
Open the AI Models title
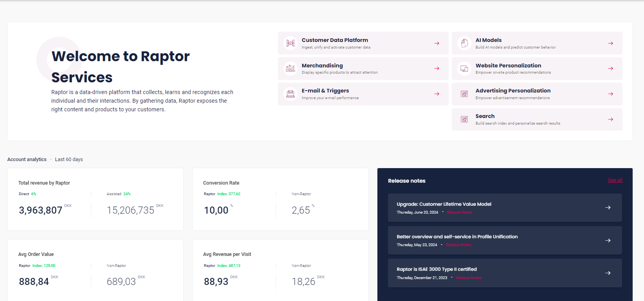pos(489,40)
